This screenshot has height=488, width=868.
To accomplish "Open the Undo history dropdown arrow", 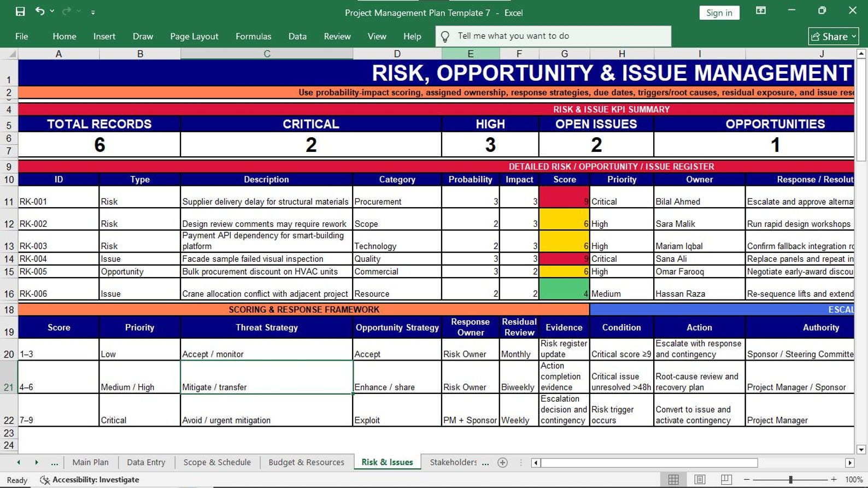I will click(x=52, y=11).
